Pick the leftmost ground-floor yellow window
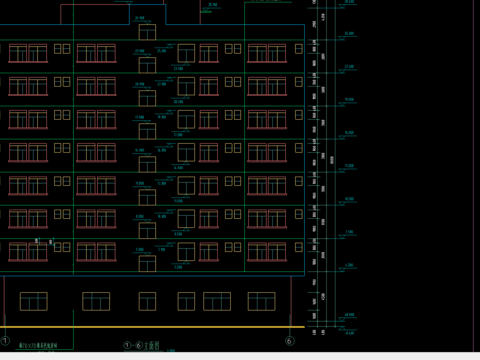Viewport: 480px width, 360px height. click(34, 301)
